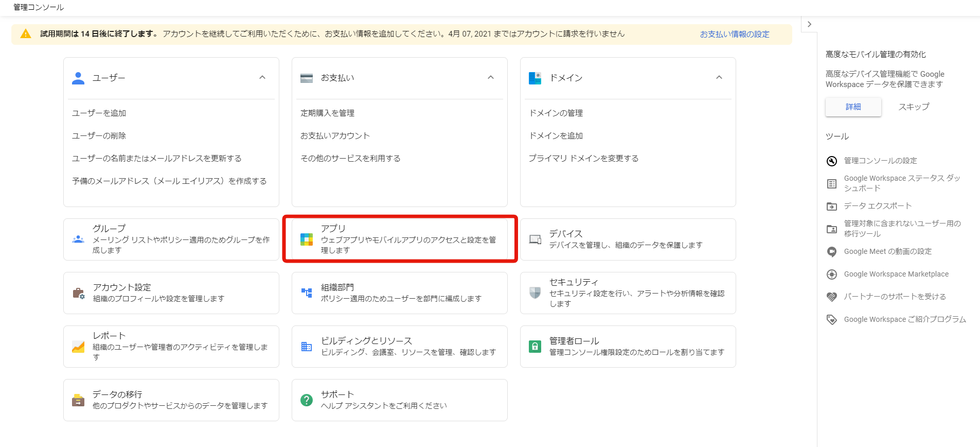Click the referral program tag icon
Viewport: 980px width, 447px height.
click(832, 320)
